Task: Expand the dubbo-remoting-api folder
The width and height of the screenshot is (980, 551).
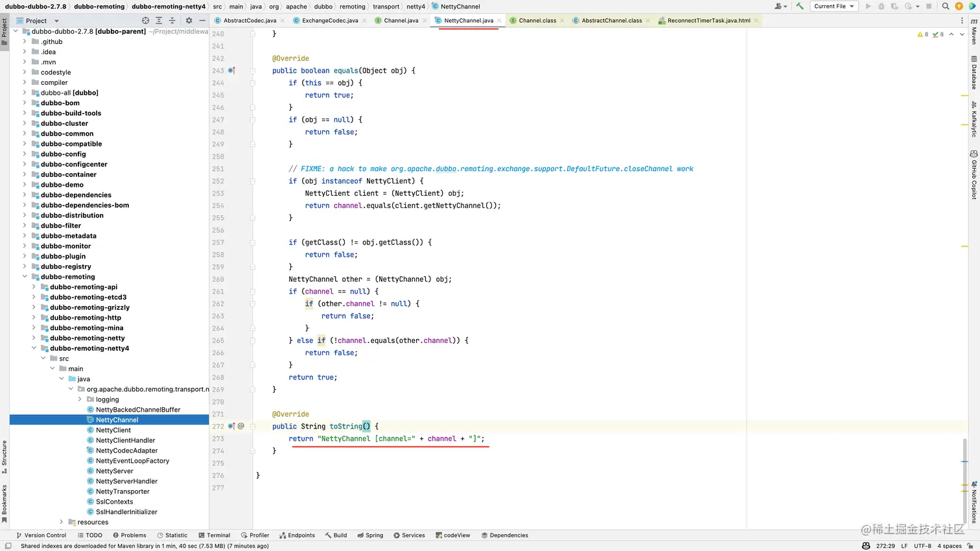Action: [x=34, y=287]
